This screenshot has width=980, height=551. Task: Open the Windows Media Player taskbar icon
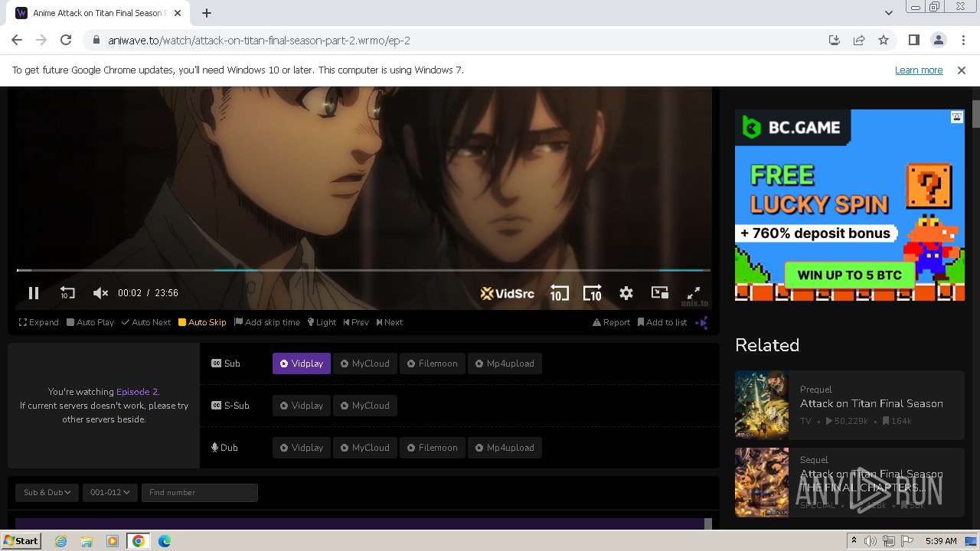pyautogui.click(x=113, y=541)
